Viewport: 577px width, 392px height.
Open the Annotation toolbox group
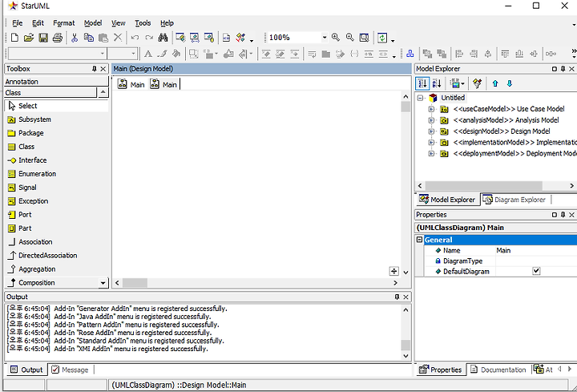pos(56,81)
